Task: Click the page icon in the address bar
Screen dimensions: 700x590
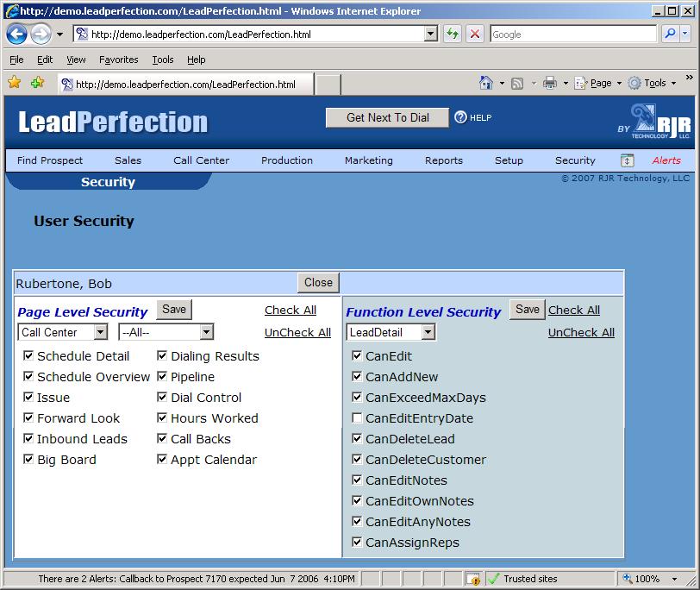Action: coord(82,34)
